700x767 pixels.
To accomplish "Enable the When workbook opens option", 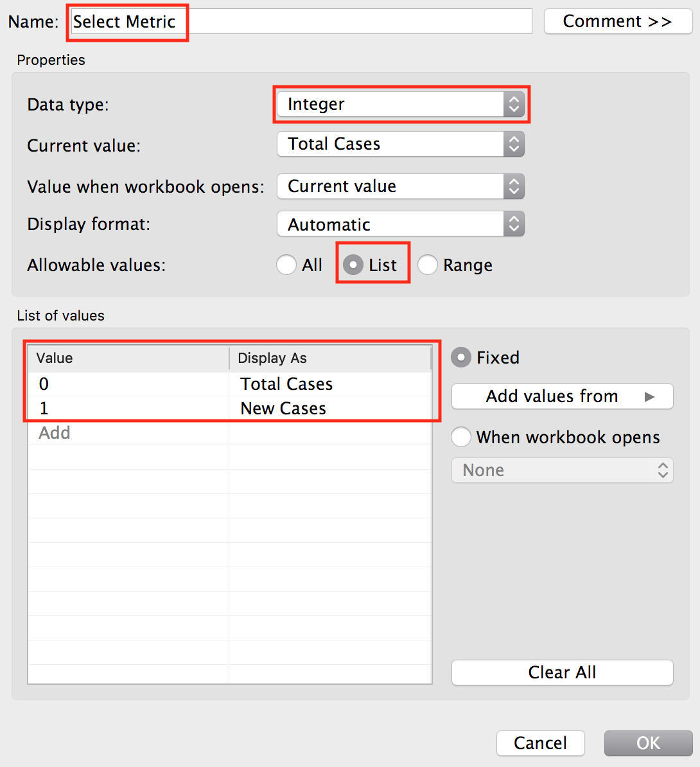I will (460, 437).
